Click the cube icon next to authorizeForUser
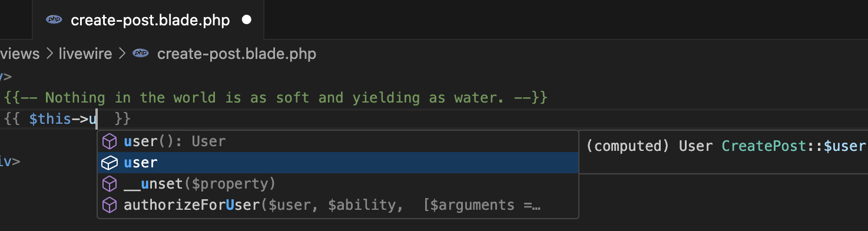This screenshot has height=231, width=868. click(110, 205)
